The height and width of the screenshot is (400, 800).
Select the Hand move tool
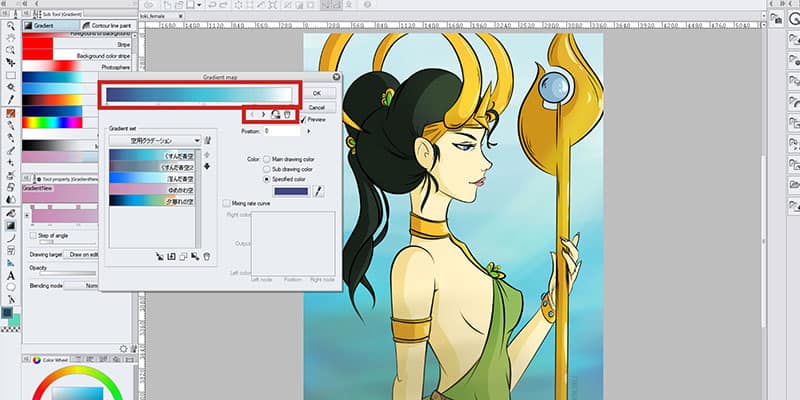[x=10, y=38]
